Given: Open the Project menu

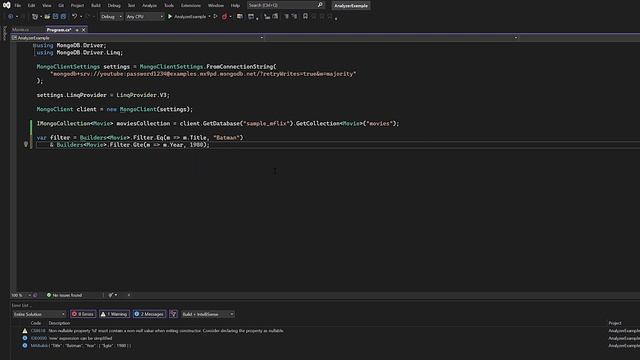Looking at the screenshot, I should coord(77,5).
